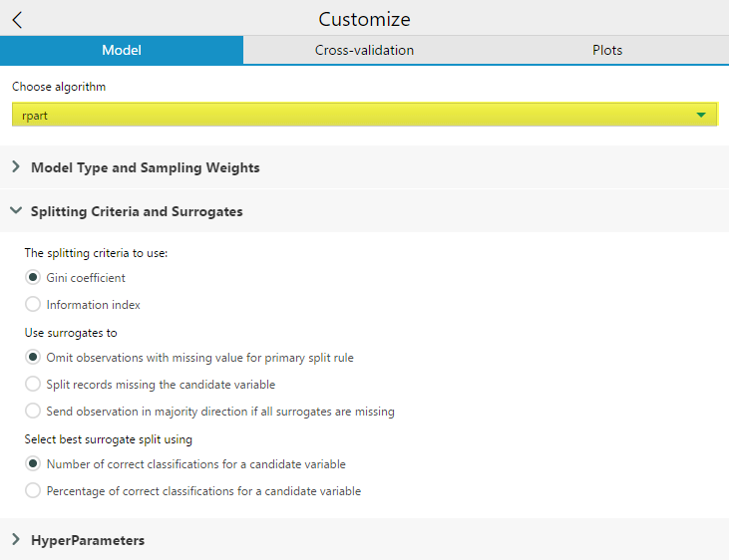
Task: Select Percentage of correct classifications option
Action: tap(34, 491)
